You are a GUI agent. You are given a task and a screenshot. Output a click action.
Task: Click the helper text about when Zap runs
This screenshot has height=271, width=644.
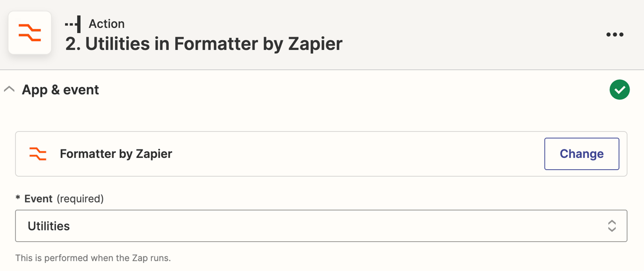pos(93,258)
